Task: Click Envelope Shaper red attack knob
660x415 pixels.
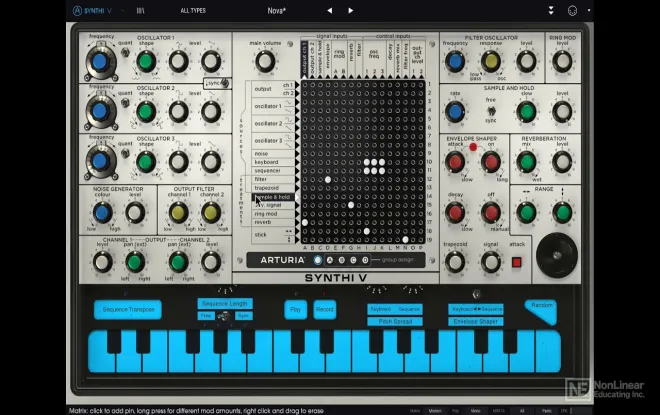Action: [455, 162]
